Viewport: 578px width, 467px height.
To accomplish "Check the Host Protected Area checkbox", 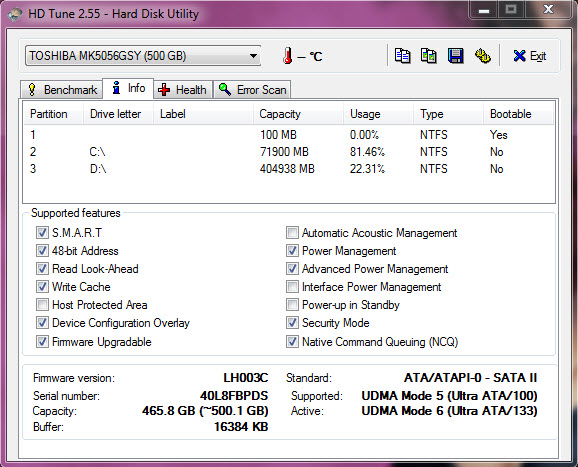I will pyautogui.click(x=42, y=305).
